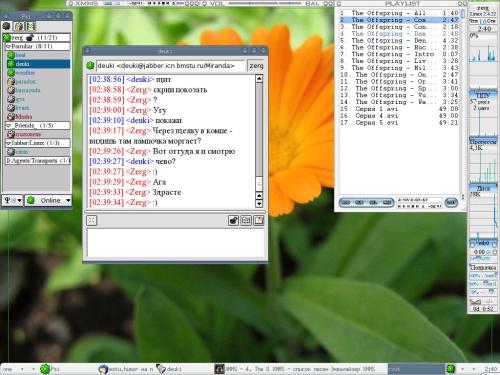Click the away icon beside paradox
Image resolution: width=500 pixels, height=375 pixels.
11,81
